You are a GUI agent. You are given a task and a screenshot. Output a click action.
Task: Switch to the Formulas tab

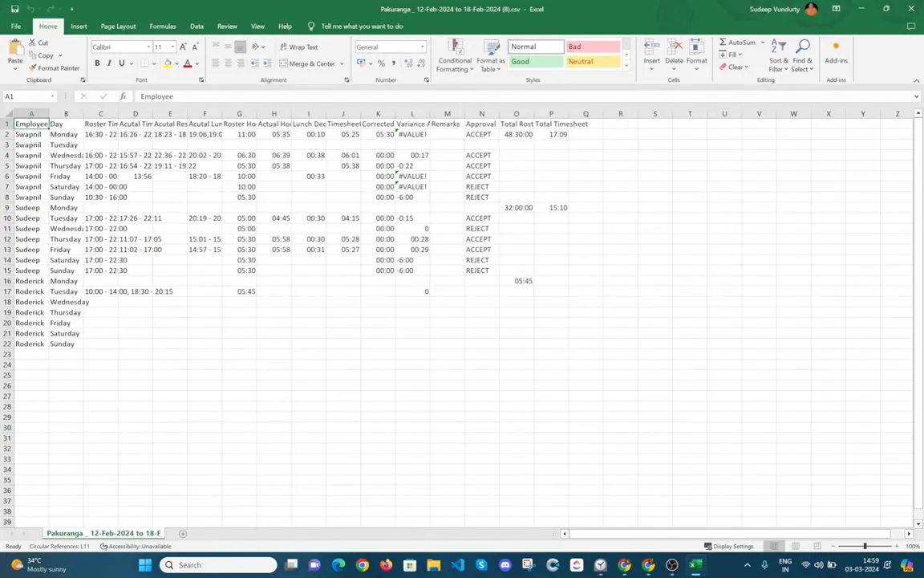coord(163,26)
